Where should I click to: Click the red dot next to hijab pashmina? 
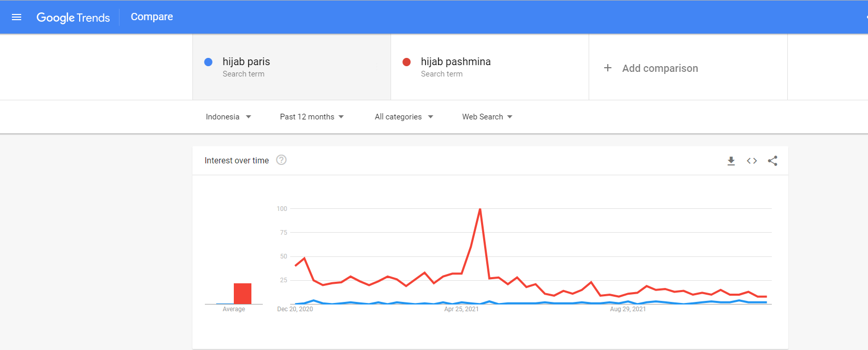407,62
